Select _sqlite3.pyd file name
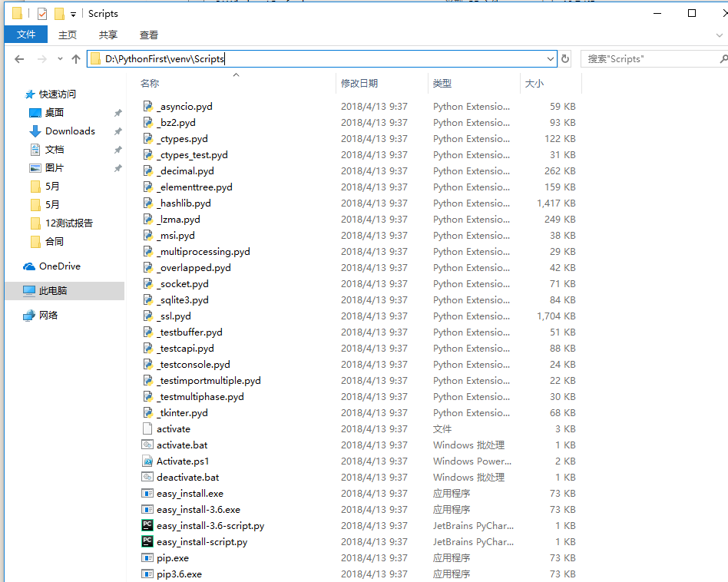The width and height of the screenshot is (728, 582). click(183, 299)
